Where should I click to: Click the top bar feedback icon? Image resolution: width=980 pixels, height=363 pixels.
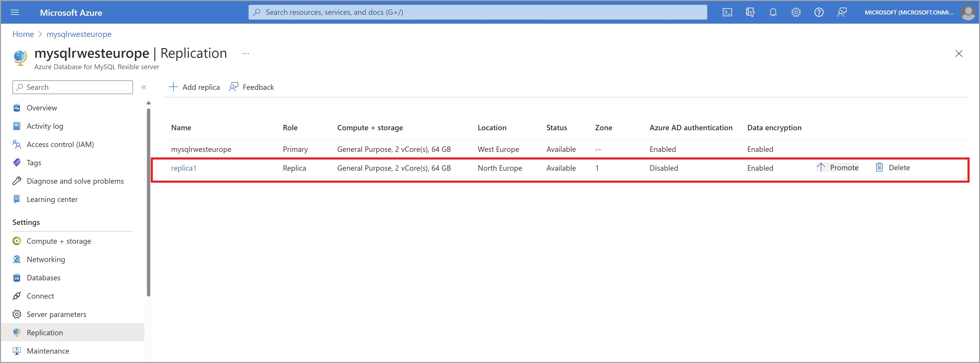842,12
